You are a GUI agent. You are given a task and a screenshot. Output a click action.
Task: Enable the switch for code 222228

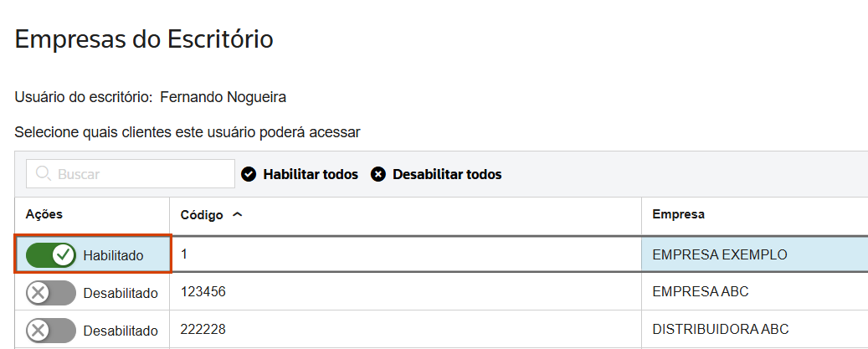point(51,329)
